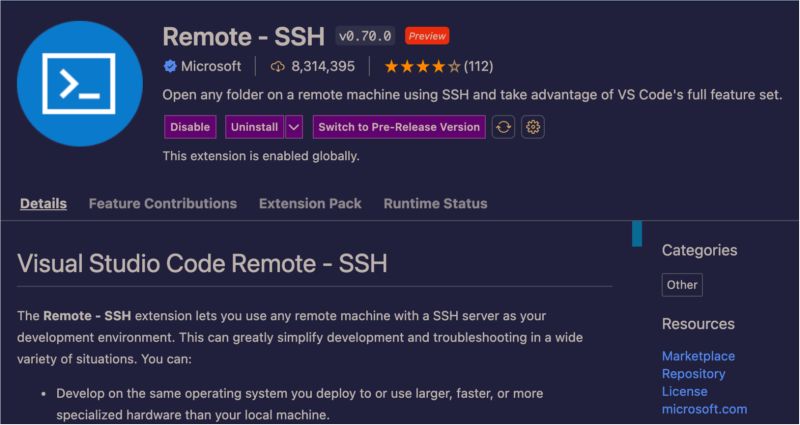Click the Other category tag
800x425 pixels.
[682, 285]
